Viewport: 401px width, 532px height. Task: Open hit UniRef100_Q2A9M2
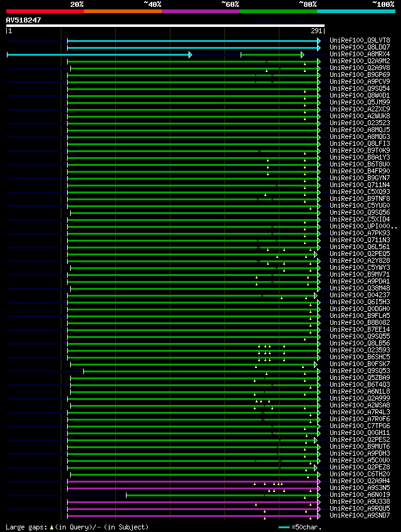coord(360,61)
